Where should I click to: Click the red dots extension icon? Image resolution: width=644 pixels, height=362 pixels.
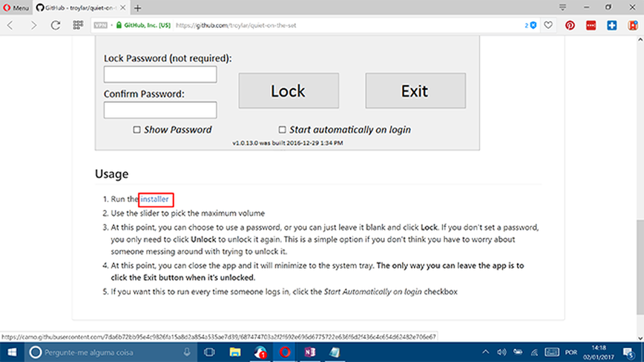tap(591, 25)
